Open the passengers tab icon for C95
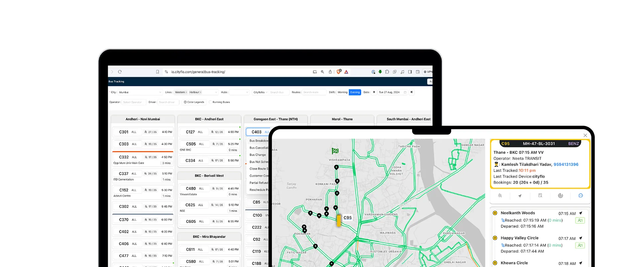644x267 pixels. tap(500, 196)
